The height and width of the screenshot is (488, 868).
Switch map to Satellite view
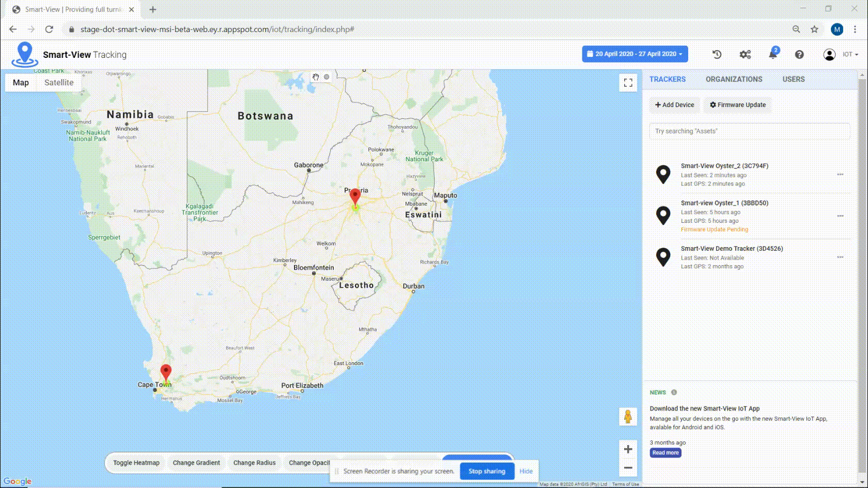coord(59,83)
